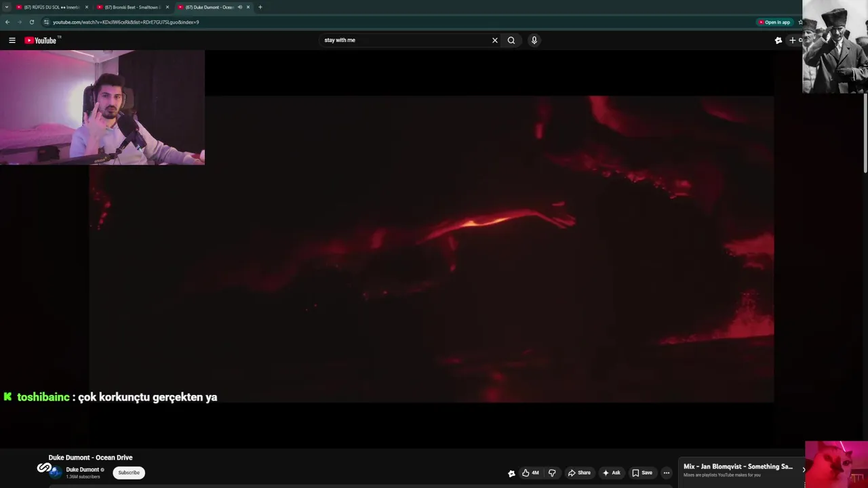Go forward with the browser forward arrow
The height and width of the screenshot is (488, 868).
(x=19, y=22)
